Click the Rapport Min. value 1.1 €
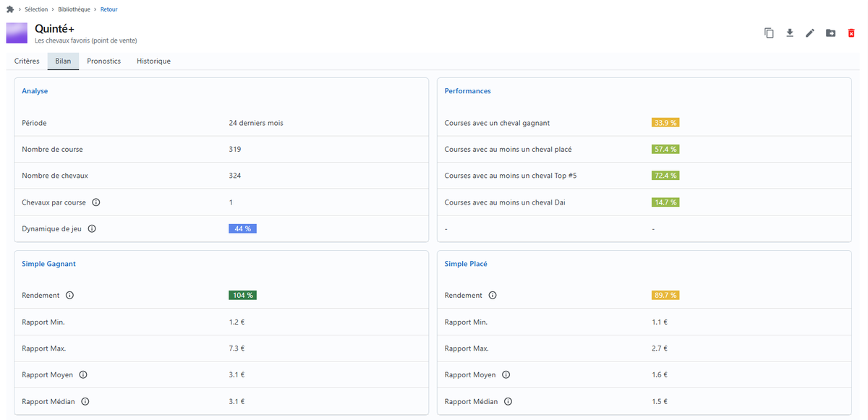The height and width of the screenshot is (420, 868). click(660, 322)
